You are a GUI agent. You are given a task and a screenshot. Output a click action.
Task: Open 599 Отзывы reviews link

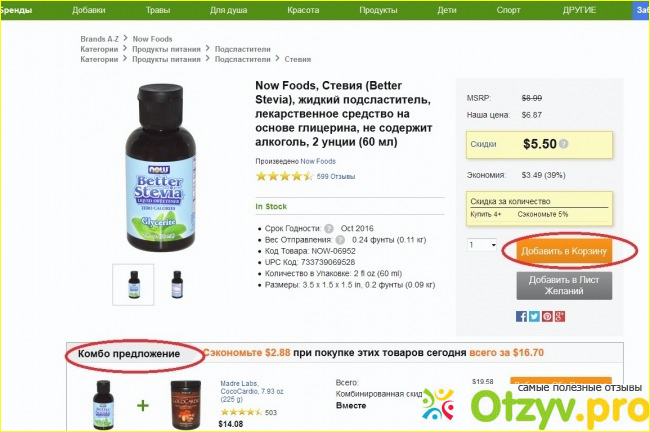tap(336, 176)
